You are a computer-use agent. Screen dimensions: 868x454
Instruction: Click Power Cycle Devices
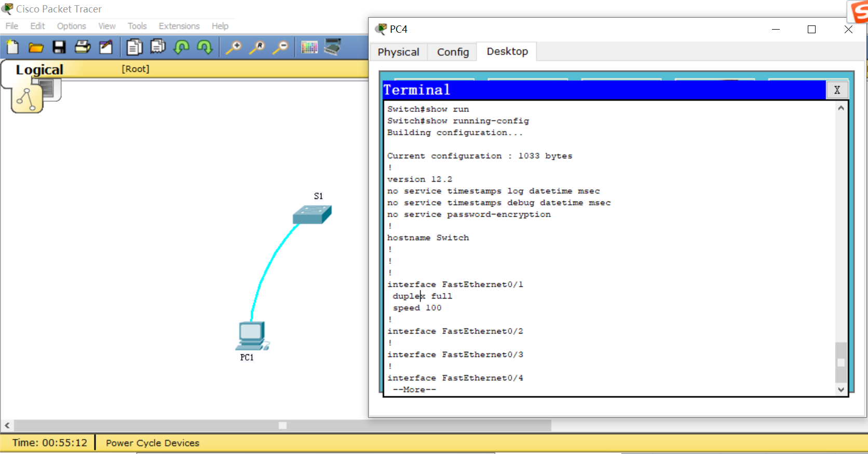pos(153,443)
